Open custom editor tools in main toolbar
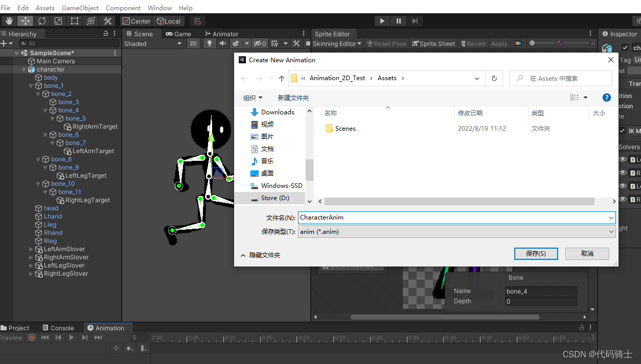This screenshot has width=641, height=364. point(107,21)
